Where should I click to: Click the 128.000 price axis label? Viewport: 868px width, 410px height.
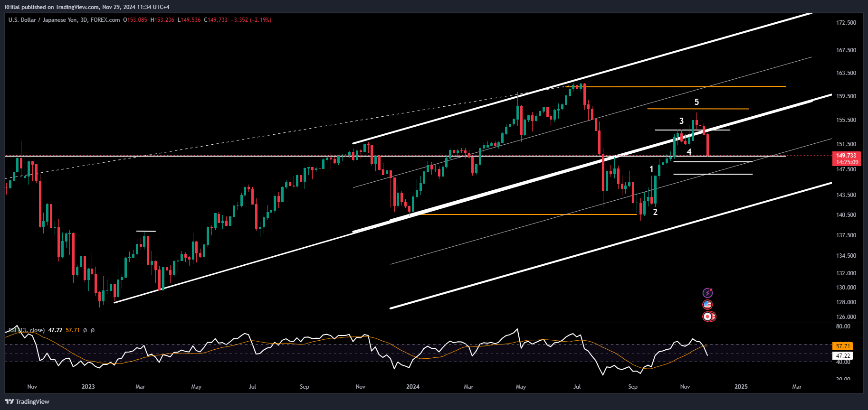(846, 302)
